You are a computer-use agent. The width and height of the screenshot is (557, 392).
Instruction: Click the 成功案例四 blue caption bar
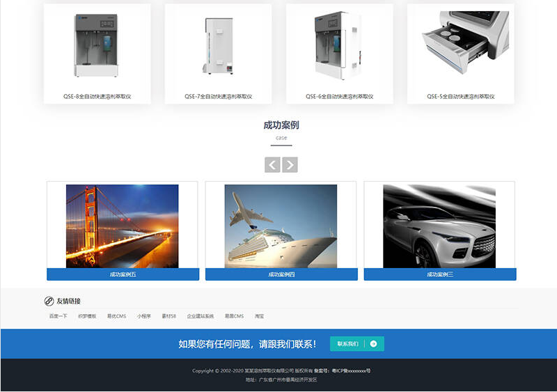point(281,275)
